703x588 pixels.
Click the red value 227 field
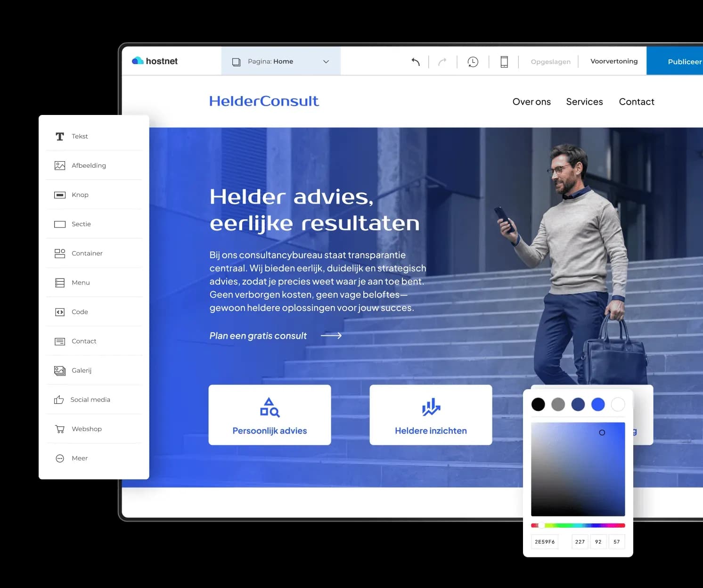pyautogui.click(x=580, y=542)
